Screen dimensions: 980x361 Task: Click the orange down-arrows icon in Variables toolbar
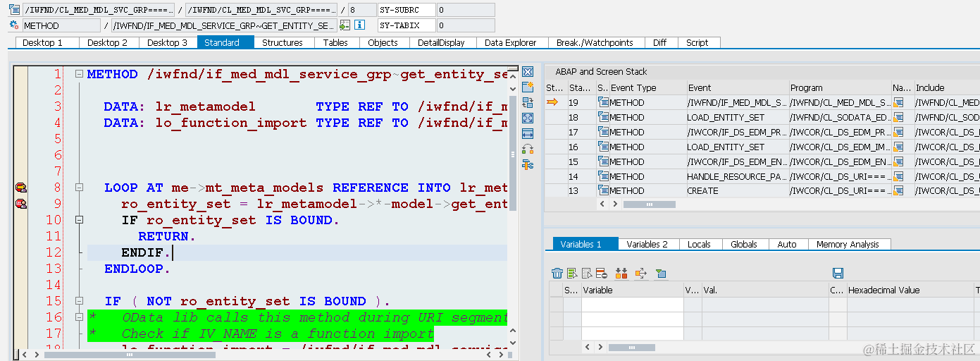tap(621, 274)
